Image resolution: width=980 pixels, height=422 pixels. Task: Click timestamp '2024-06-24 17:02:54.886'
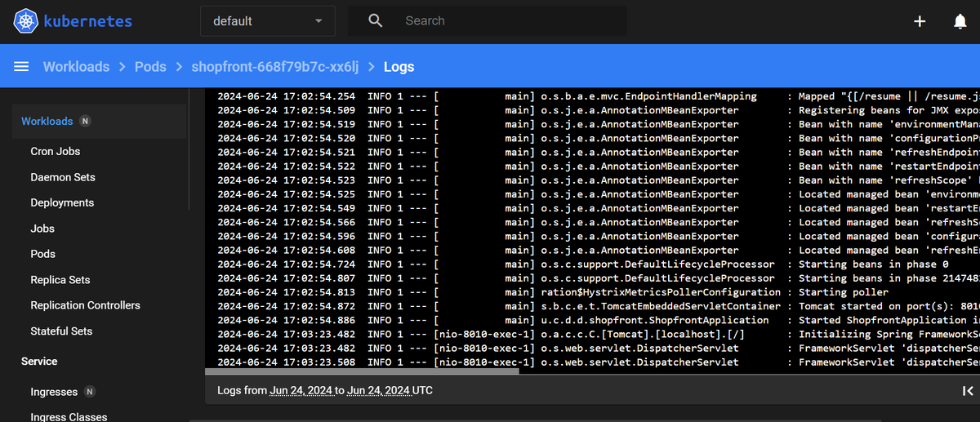(x=287, y=320)
